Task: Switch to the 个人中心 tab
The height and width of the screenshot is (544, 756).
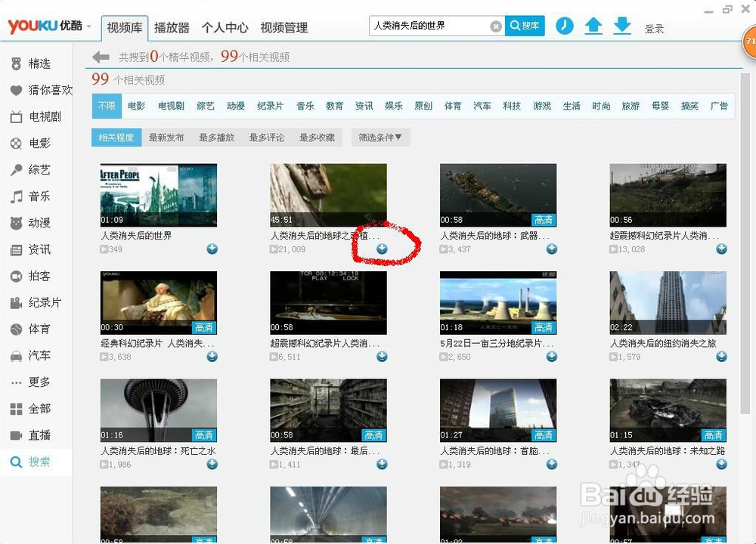Action: point(225,28)
